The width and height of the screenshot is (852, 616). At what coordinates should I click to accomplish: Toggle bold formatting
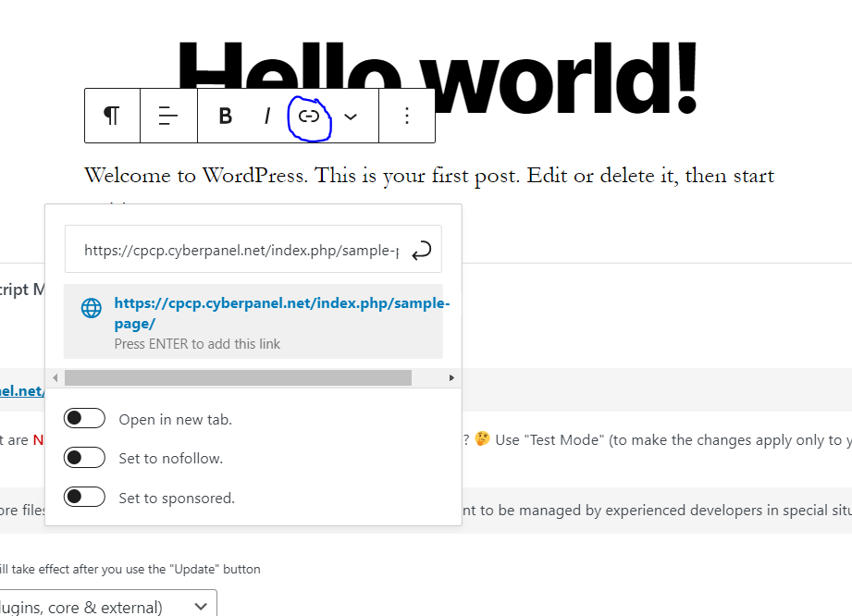click(226, 116)
